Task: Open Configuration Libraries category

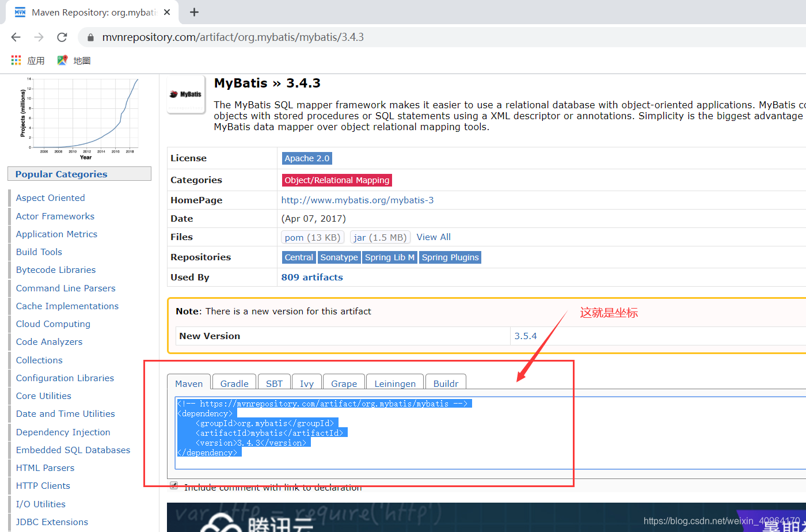Action: click(65, 378)
